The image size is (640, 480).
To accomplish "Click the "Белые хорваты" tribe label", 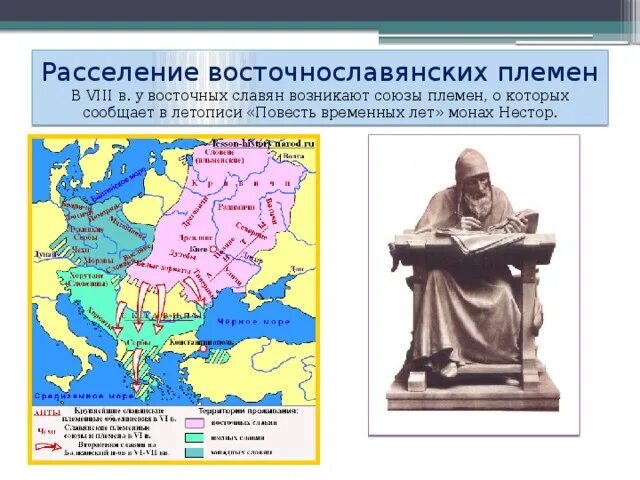I will [x=163, y=268].
